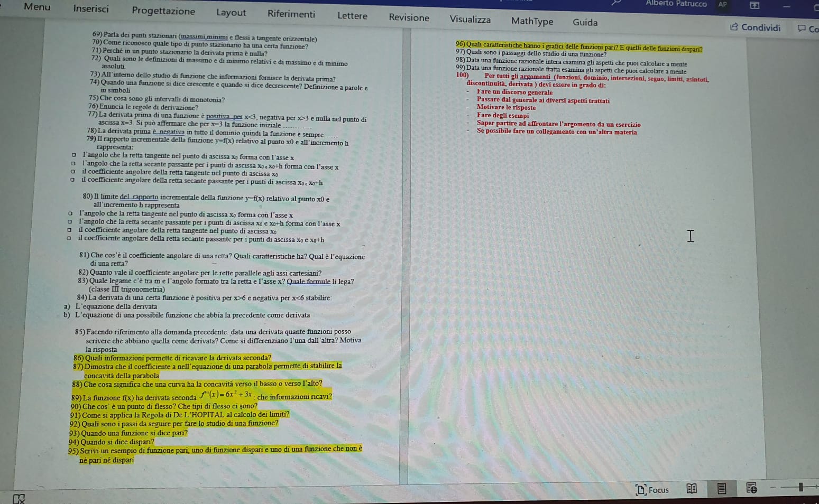
Task: Open the Revisione tab
Action: [x=409, y=17]
